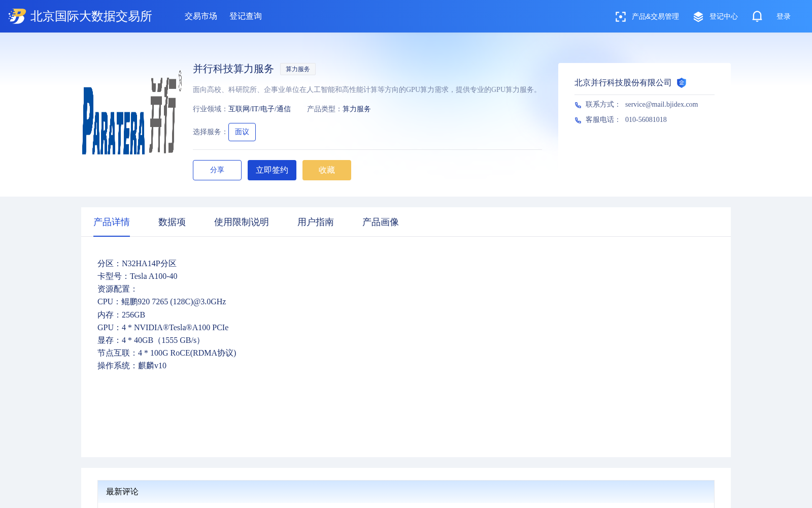This screenshot has height=508, width=812.
Task: Open the 登记查询 menu
Action: [x=246, y=16]
